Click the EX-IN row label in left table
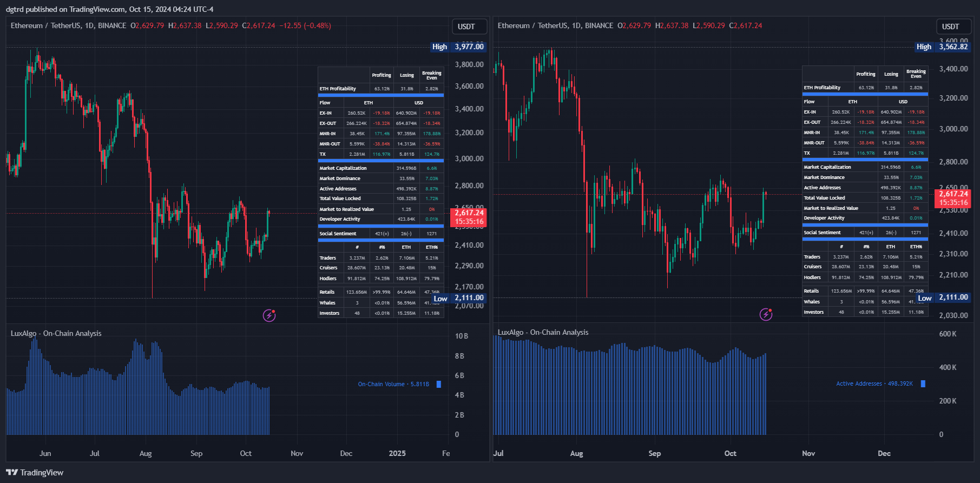 (326, 113)
